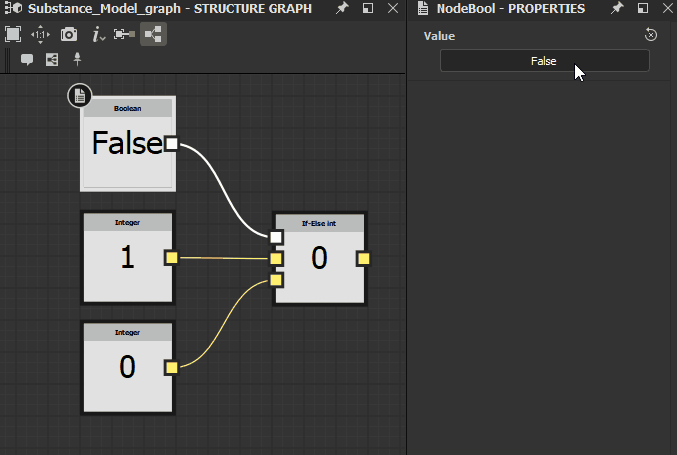Image resolution: width=677 pixels, height=455 pixels.
Task: Click the link display mode icon
Action: (124, 34)
